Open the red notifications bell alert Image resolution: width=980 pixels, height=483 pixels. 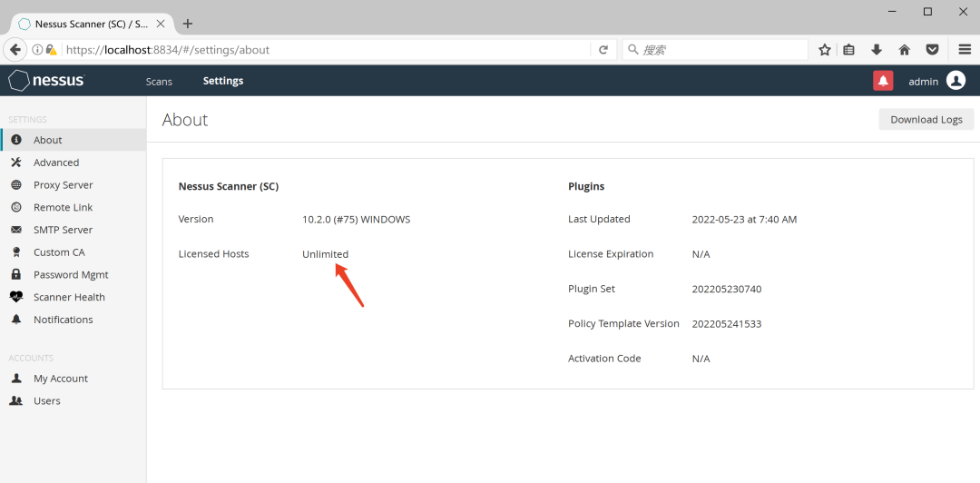coord(883,81)
